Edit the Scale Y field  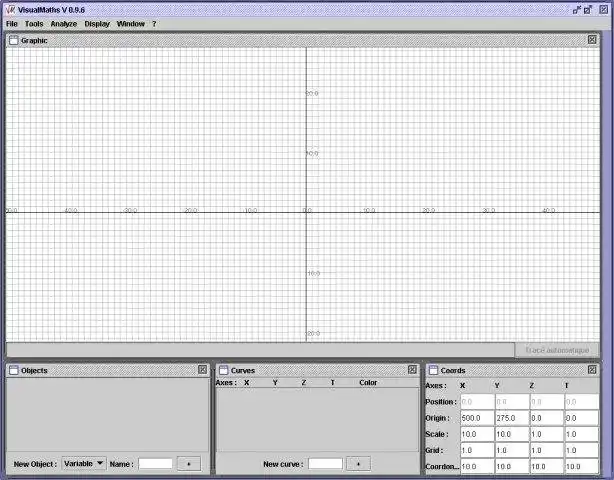pos(512,434)
